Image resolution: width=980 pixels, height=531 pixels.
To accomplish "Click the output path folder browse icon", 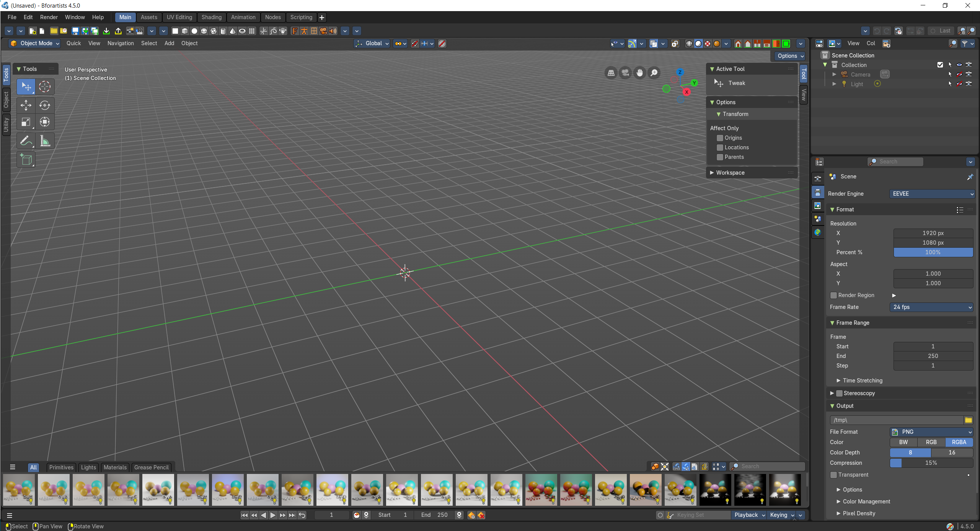I will [969, 420].
